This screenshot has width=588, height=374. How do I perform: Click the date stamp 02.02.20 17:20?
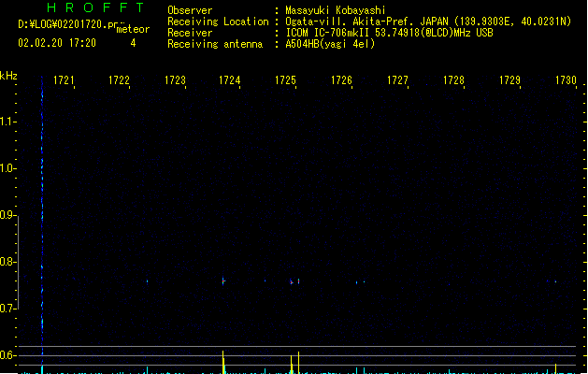57,43
